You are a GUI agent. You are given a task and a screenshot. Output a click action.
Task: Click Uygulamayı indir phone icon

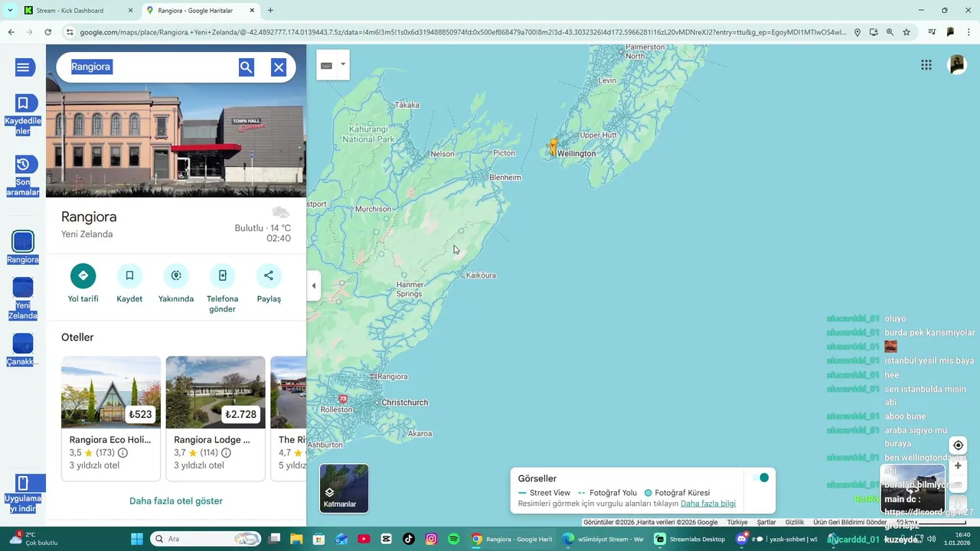[23, 483]
